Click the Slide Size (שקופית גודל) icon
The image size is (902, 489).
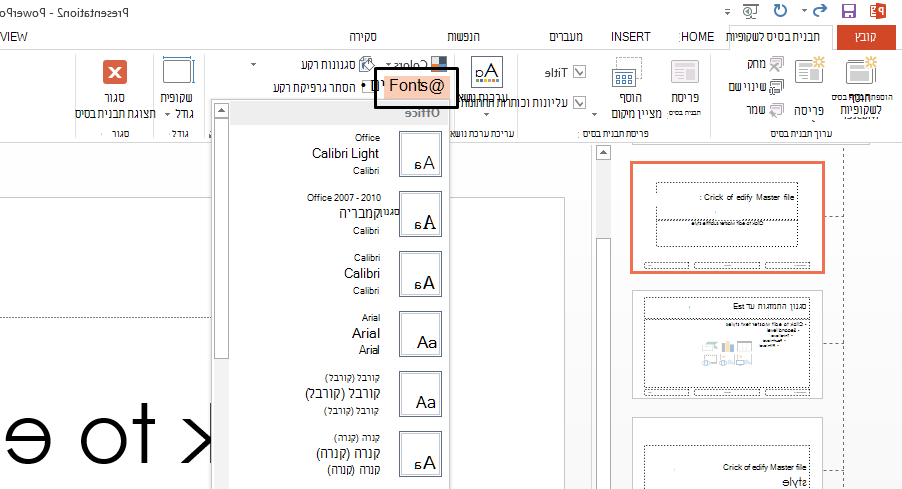[178, 71]
